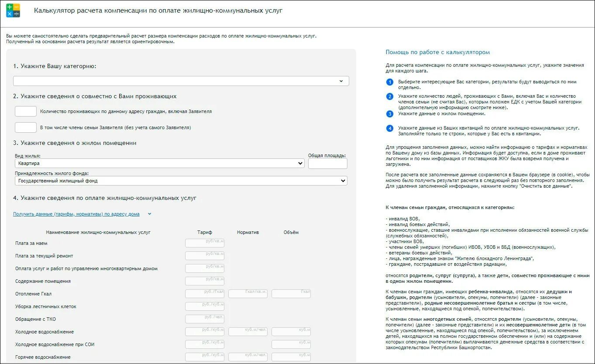
Task: Click link to get tariffs by house address
Action: pyautogui.click(x=76, y=214)
